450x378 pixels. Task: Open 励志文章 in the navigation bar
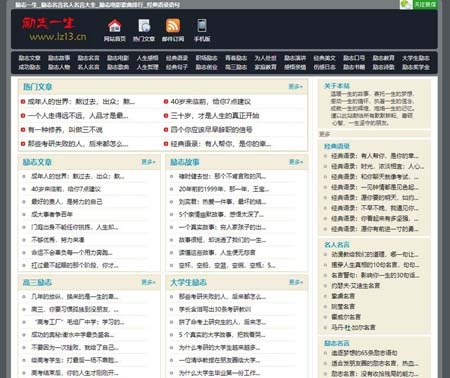[29, 58]
